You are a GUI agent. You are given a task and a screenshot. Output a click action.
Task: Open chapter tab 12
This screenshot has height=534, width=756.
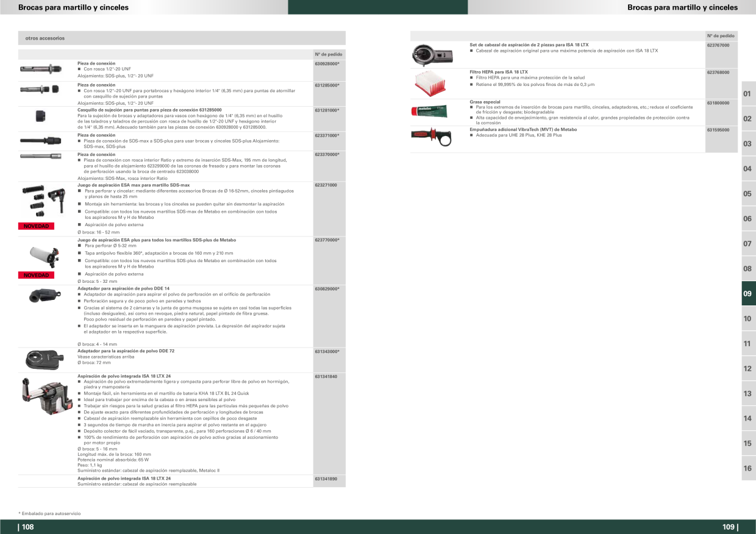coord(748,369)
